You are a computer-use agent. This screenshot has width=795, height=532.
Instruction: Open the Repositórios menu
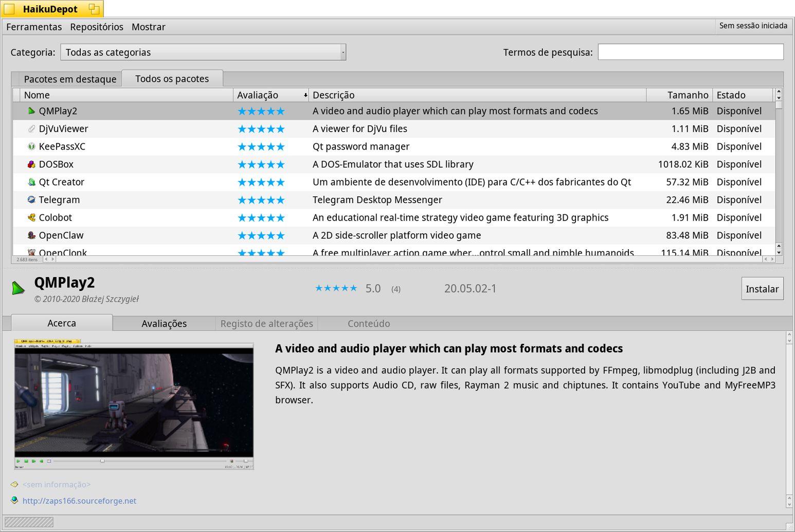pos(97,27)
